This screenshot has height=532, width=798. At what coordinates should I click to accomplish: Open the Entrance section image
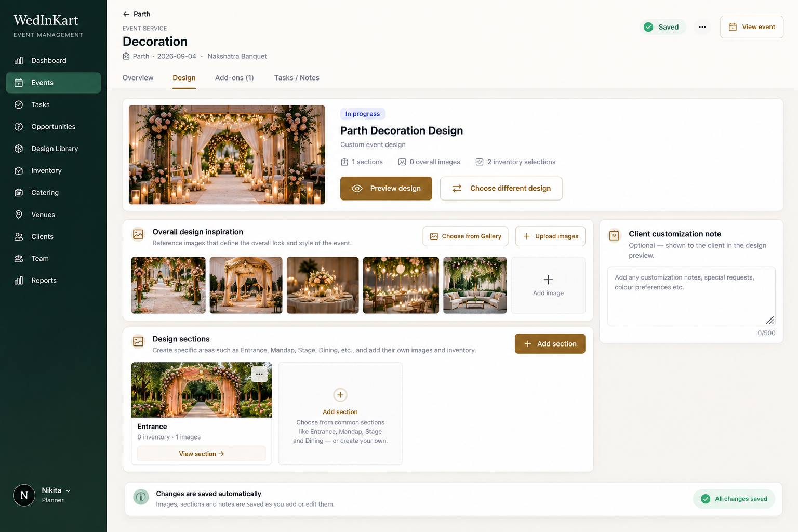coord(202,390)
